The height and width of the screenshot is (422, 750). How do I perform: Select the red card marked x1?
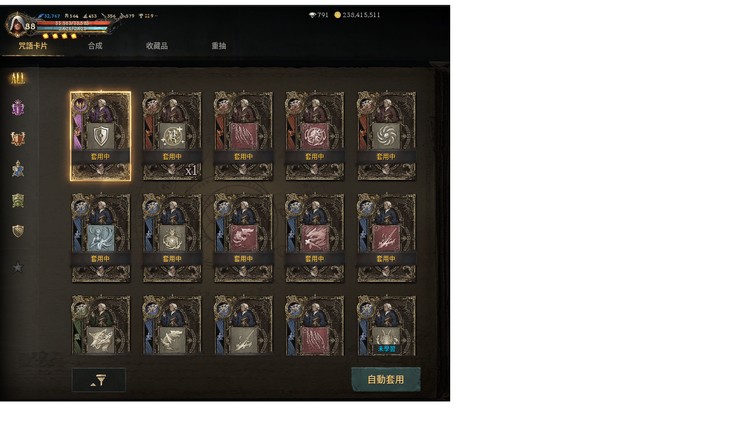(x=172, y=136)
